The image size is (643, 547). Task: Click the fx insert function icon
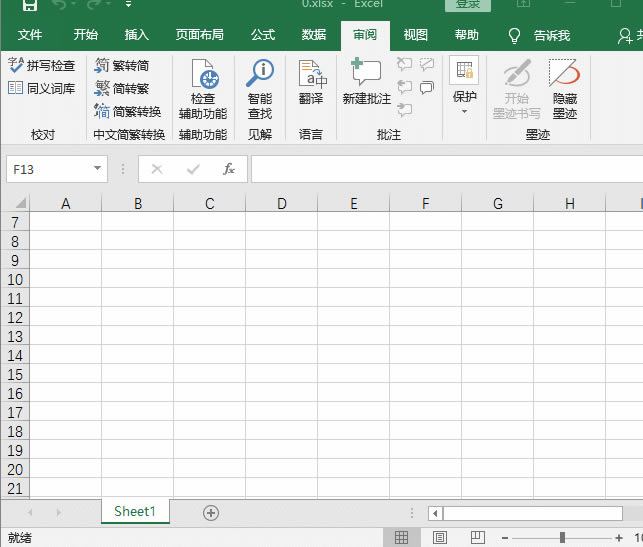[229, 169]
